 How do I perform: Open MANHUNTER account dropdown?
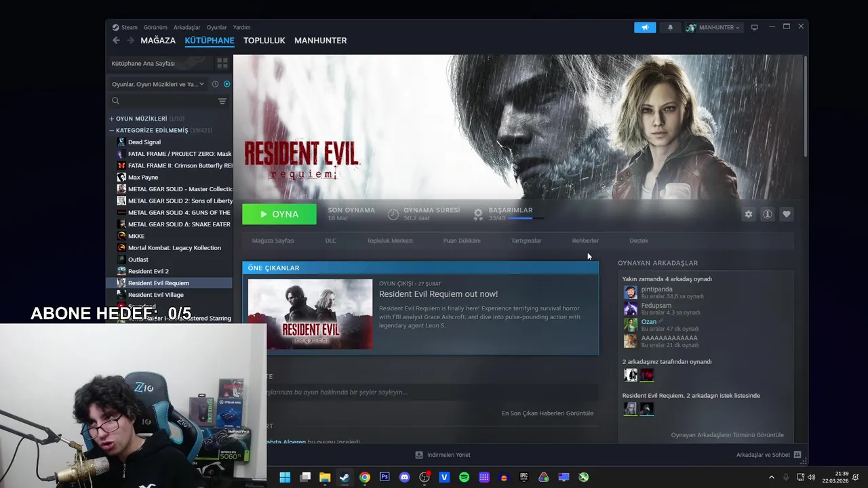(x=713, y=27)
